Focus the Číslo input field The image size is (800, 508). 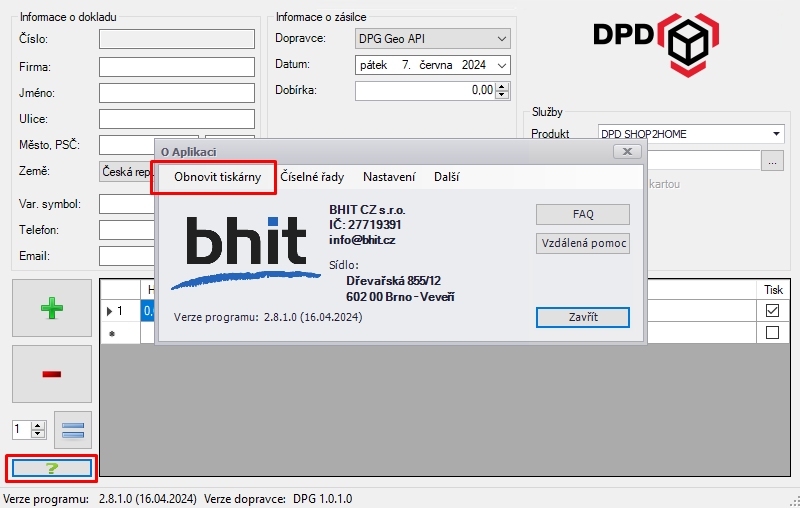coord(177,39)
